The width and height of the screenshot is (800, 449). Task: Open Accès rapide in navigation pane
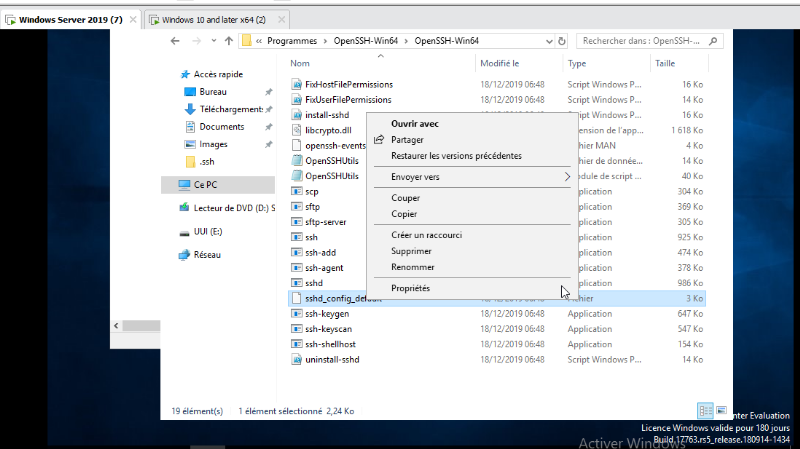point(218,74)
